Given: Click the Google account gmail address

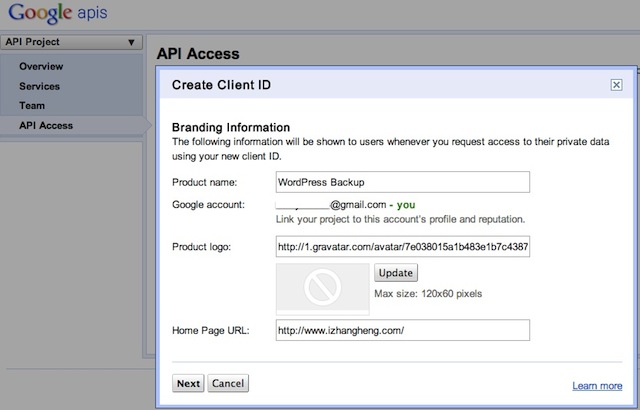Looking at the screenshot, I should (331, 204).
